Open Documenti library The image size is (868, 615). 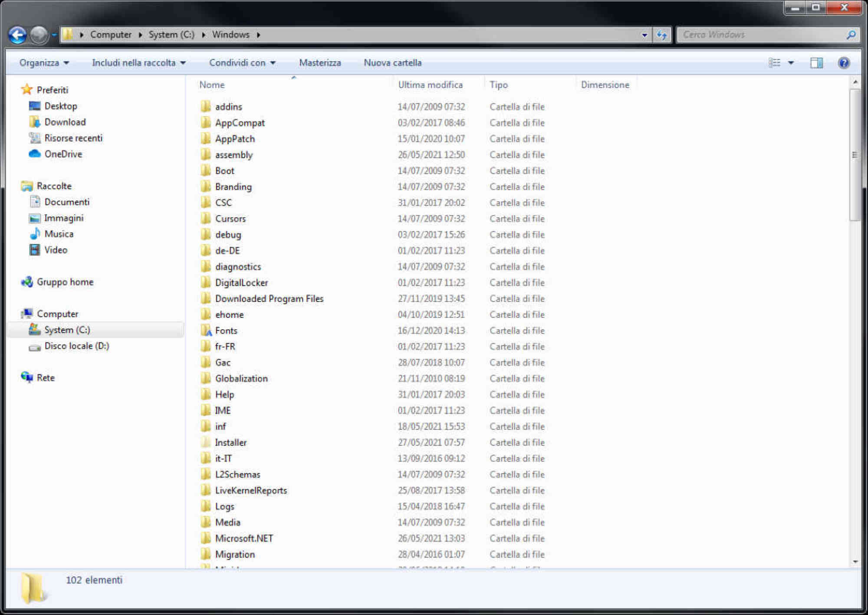pos(67,202)
